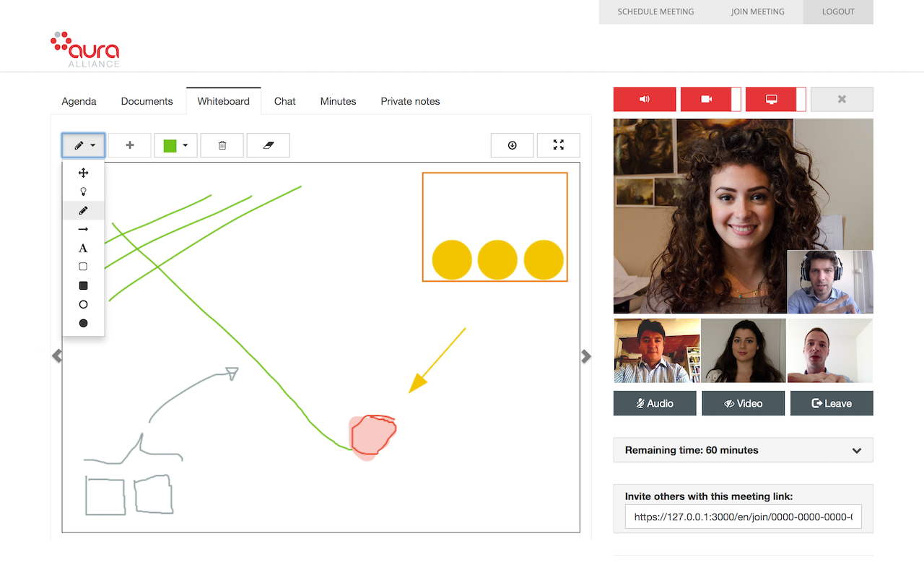Toggle the red screen sharing button
This screenshot has height=578, width=924.
(x=771, y=99)
